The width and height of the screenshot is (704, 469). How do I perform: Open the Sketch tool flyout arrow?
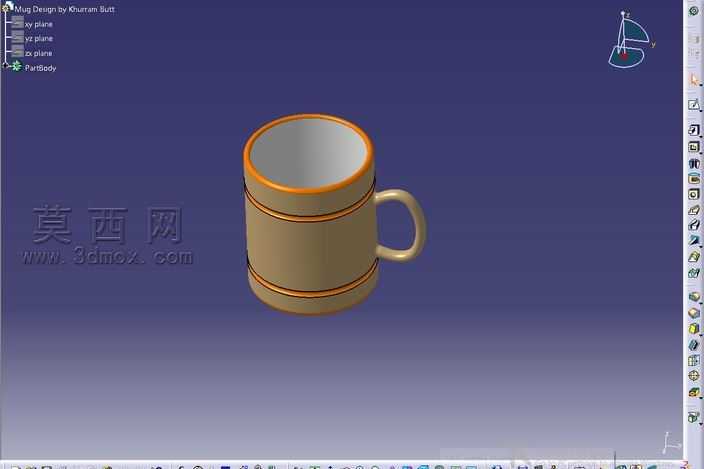pos(700,110)
